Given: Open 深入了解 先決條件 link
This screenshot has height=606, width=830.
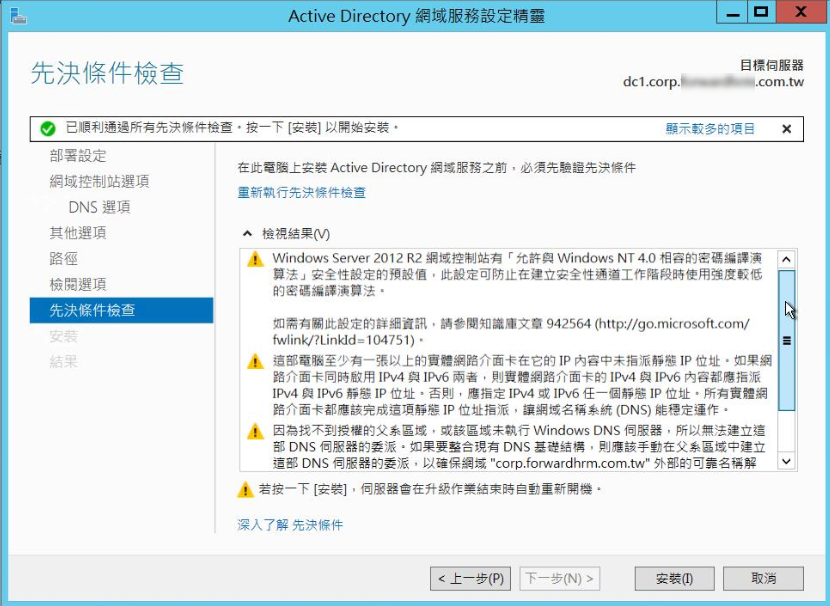Looking at the screenshot, I should 290,525.
